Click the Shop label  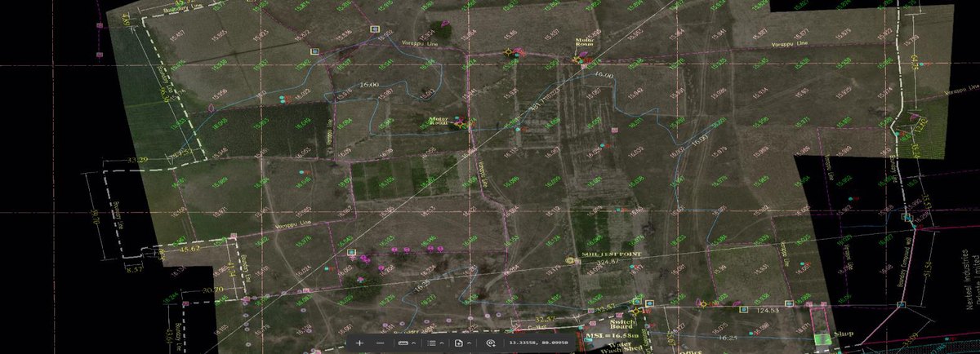coord(844,335)
